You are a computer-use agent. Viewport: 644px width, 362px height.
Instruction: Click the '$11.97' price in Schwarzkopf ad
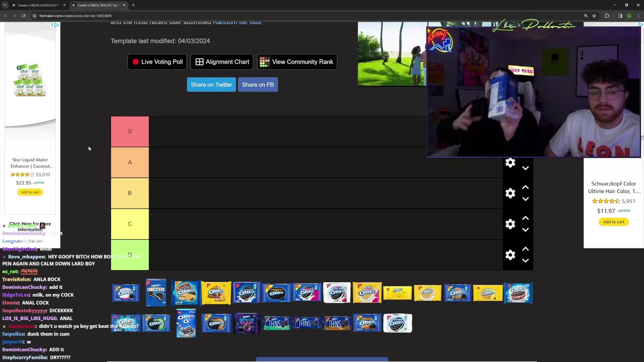click(x=606, y=211)
